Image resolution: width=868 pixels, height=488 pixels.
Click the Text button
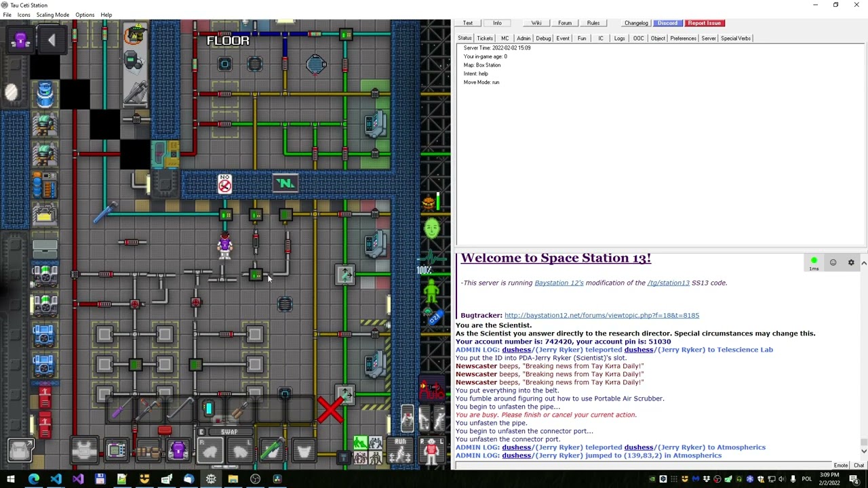pyautogui.click(x=468, y=23)
